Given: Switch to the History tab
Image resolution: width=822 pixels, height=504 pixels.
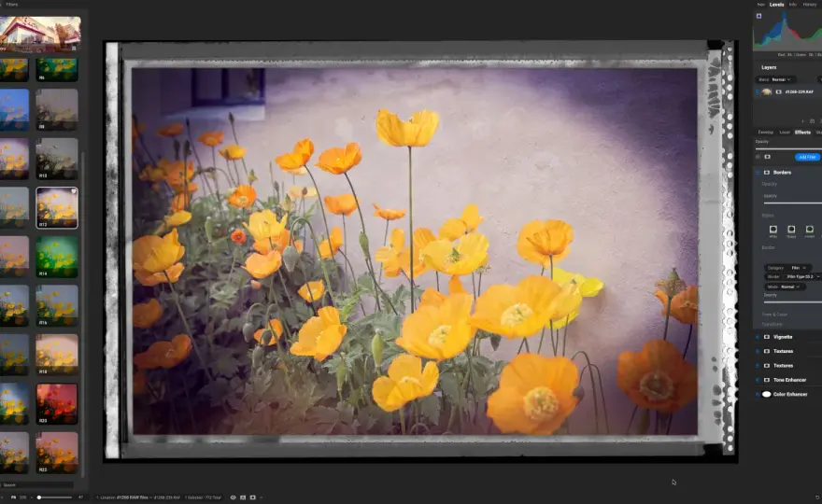Looking at the screenshot, I should point(810,4).
